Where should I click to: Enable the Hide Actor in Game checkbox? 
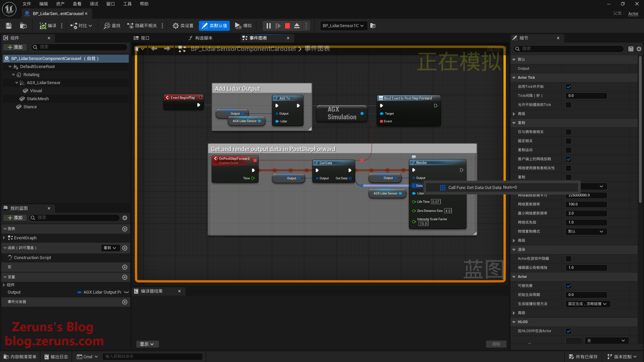[x=569, y=259]
